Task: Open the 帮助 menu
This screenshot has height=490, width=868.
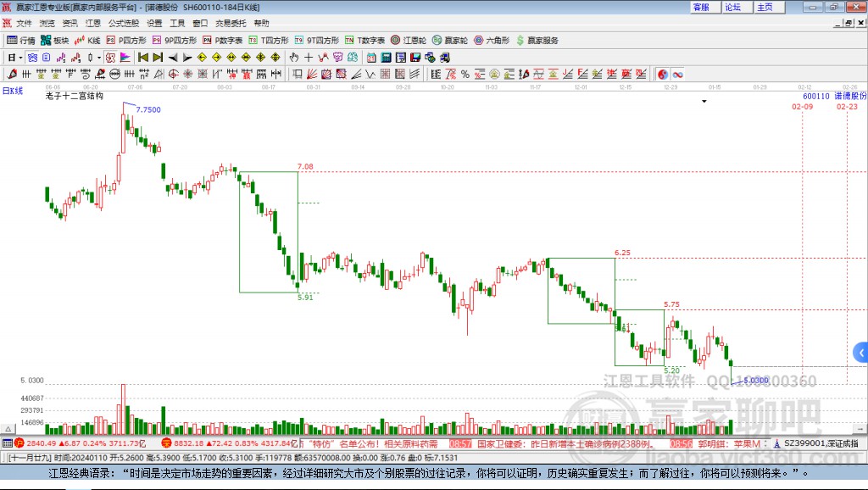Action: [x=261, y=23]
